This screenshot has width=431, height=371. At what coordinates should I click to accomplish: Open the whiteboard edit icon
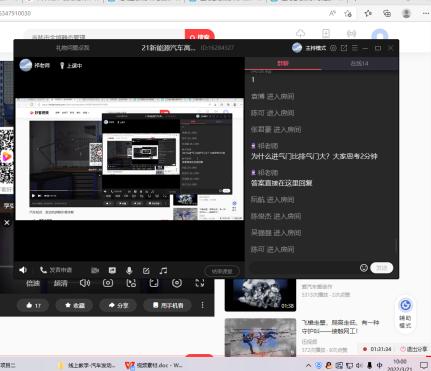click(146, 271)
